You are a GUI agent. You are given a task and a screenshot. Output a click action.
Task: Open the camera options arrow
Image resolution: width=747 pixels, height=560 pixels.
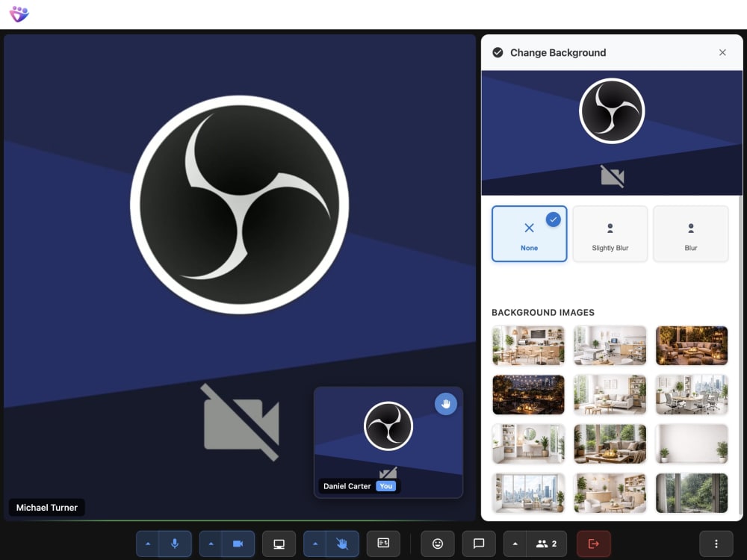coord(211,544)
